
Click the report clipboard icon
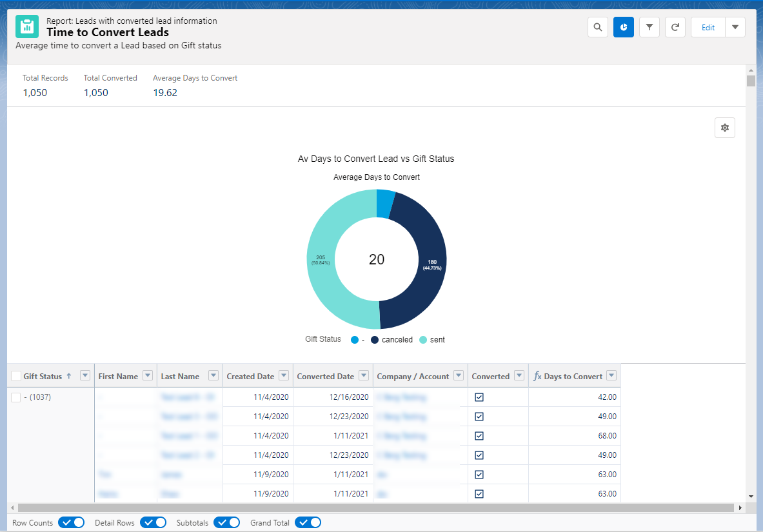coord(27,27)
